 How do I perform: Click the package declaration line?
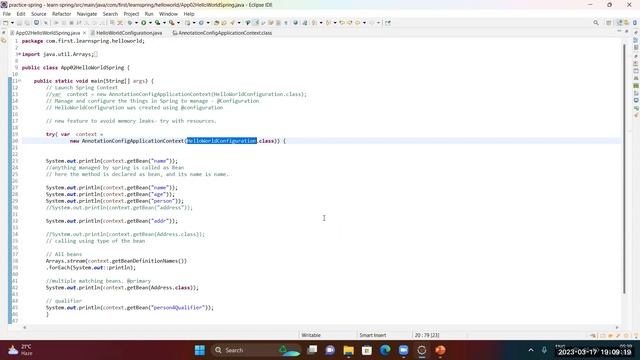[83, 41]
